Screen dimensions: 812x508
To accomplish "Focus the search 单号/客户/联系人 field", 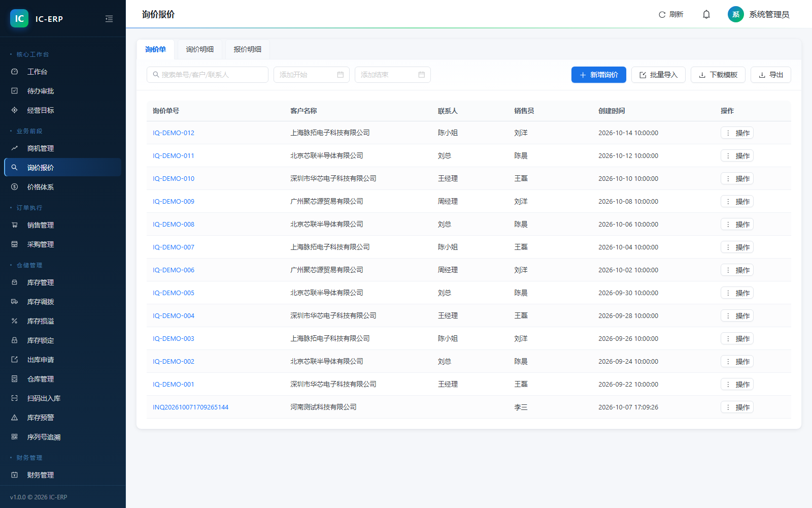I will click(208, 75).
